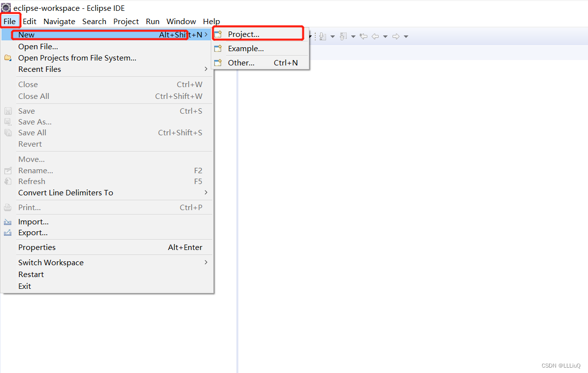The height and width of the screenshot is (373, 588).
Task: Click the Alt+Enter shortcut text beside Properties
Action: point(185,248)
